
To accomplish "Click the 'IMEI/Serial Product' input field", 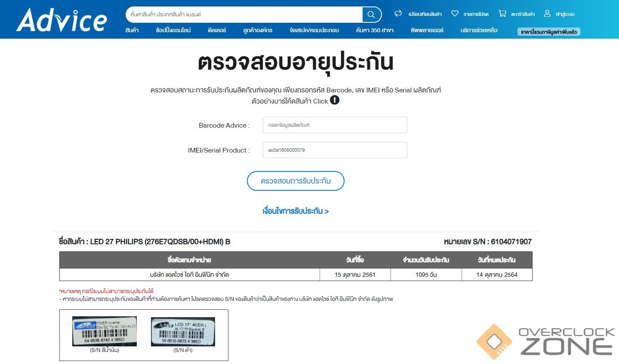I will [335, 150].
